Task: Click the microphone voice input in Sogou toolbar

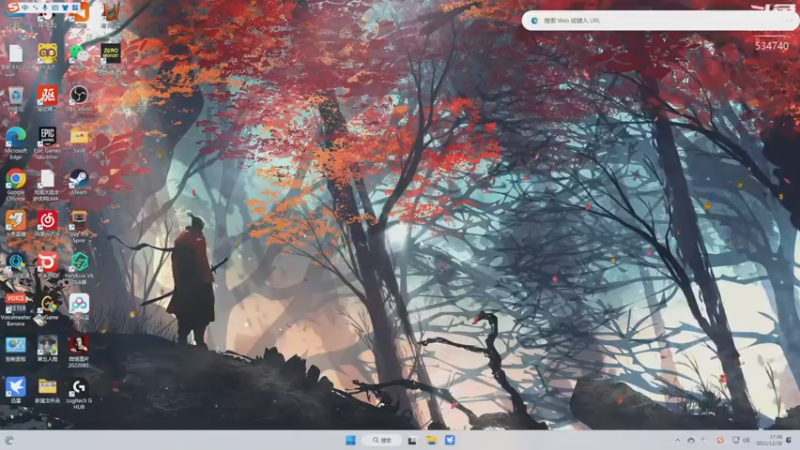Action: 45,8
